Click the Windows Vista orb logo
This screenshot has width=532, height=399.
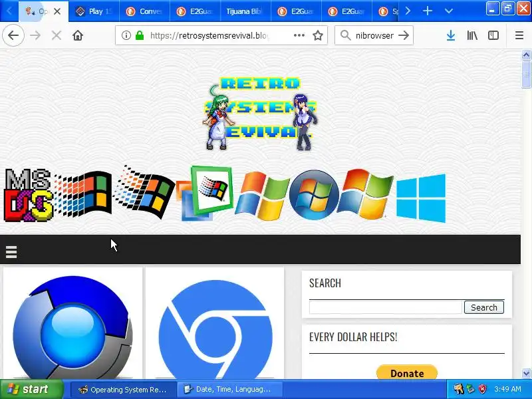(314, 195)
